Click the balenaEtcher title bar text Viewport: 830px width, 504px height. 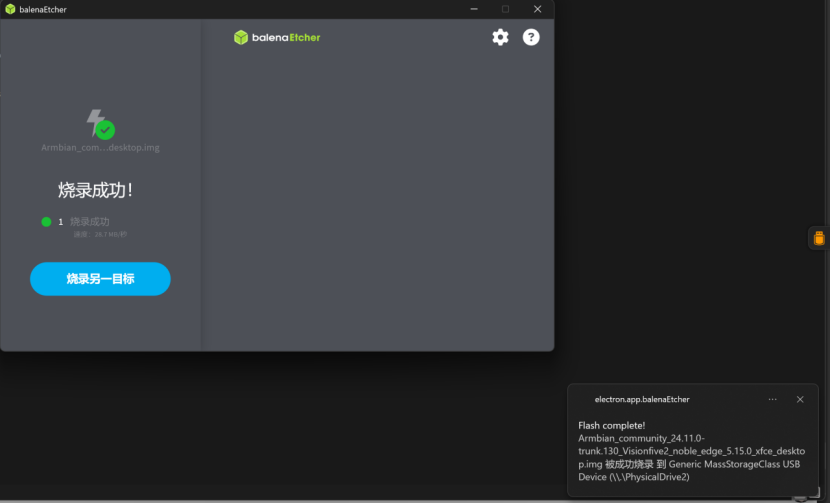click(43, 9)
